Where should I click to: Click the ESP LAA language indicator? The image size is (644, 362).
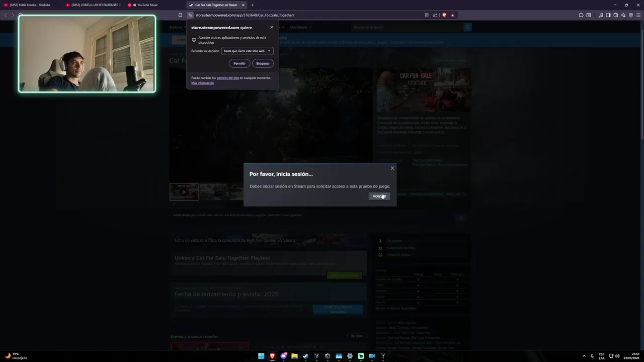pyautogui.click(x=602, y=356)
